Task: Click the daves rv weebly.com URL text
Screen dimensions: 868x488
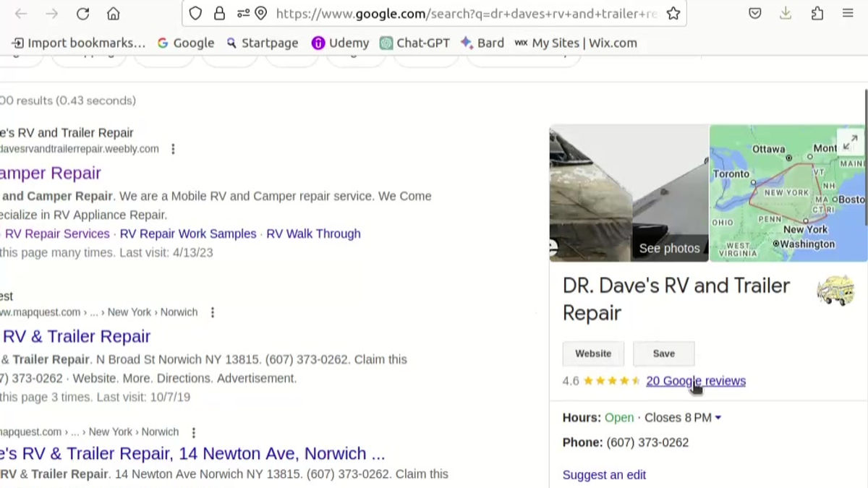Action: 80,149
